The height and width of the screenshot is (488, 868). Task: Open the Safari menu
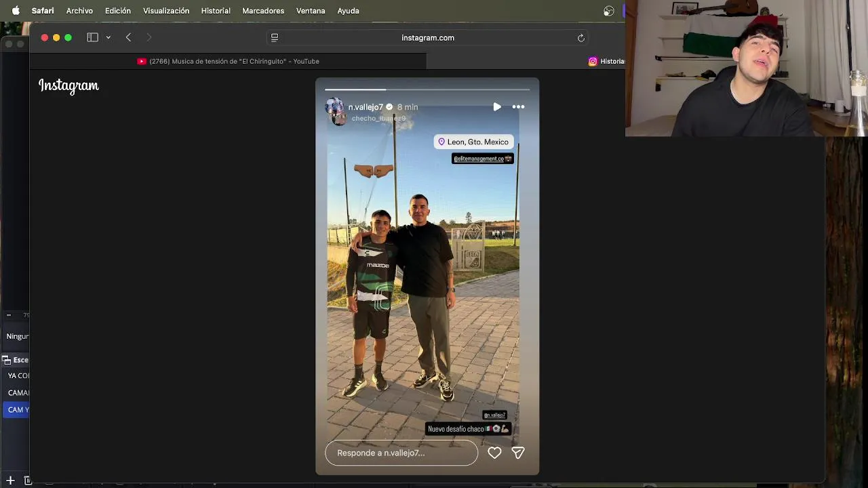tap(43, 11)
